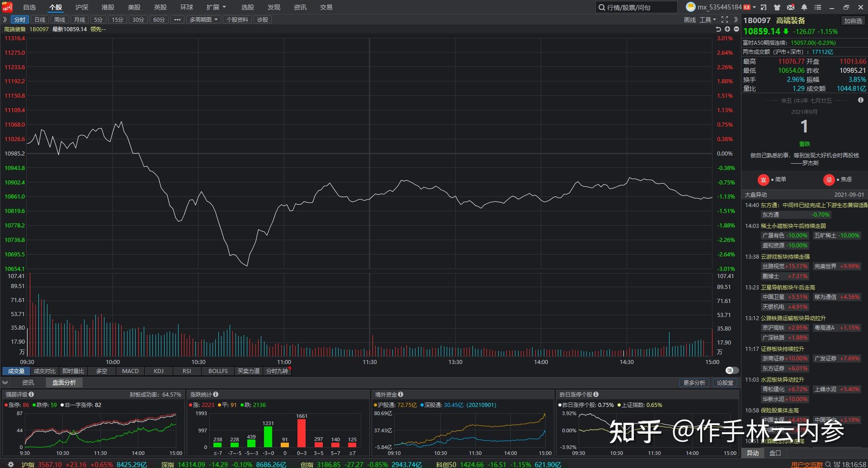Open the 扩展 menu dropdown
Image resolution: width=868 pixels, height=468 pixels.
click(216, 7)
